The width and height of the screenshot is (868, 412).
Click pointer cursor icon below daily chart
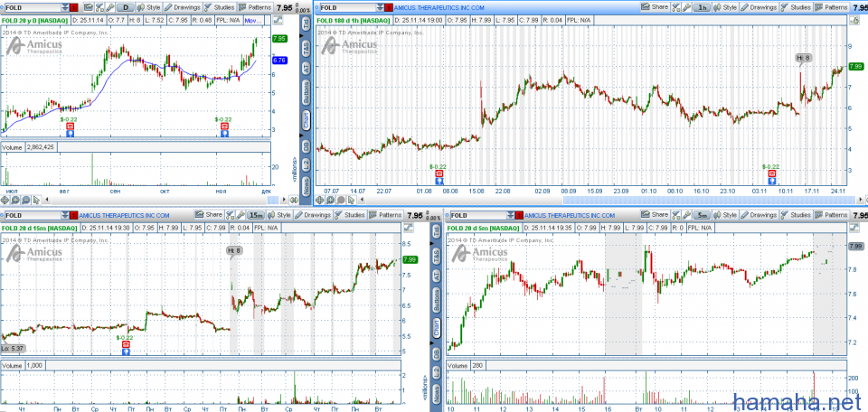point(37,200)
